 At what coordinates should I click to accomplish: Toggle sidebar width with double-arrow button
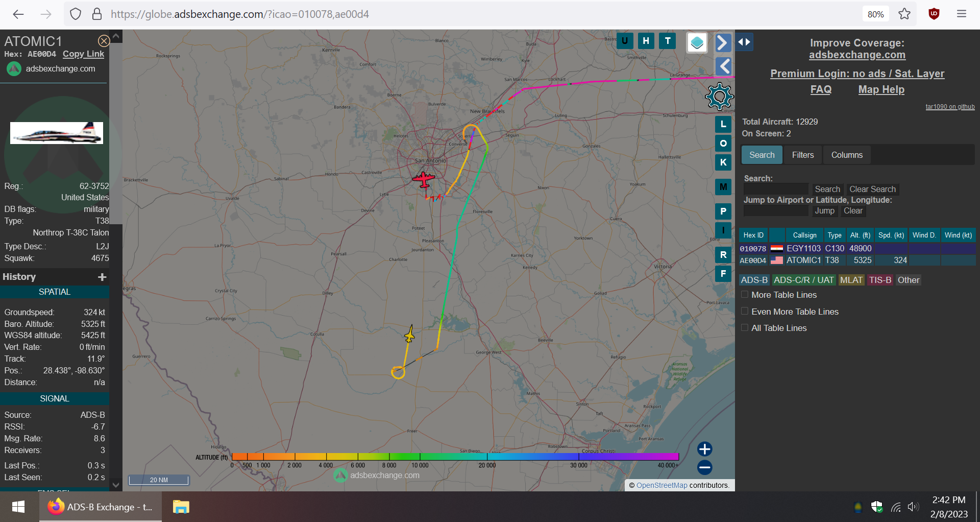pos(744,42)
